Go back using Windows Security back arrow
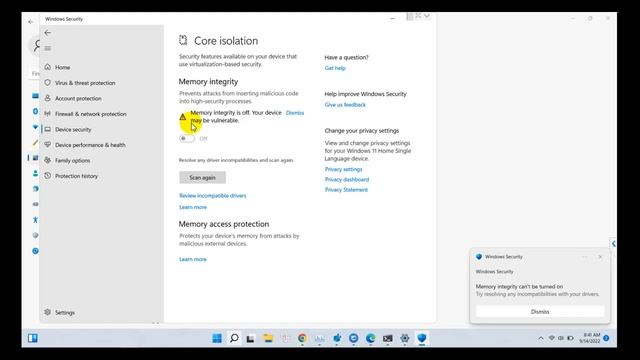640x360 pixels. click(48, 33)
